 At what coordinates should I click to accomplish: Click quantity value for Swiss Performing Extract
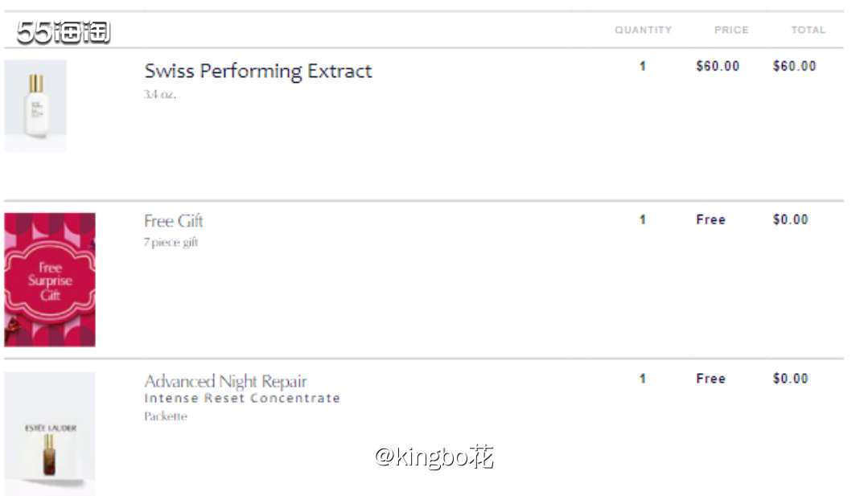(x=642, y=67)
